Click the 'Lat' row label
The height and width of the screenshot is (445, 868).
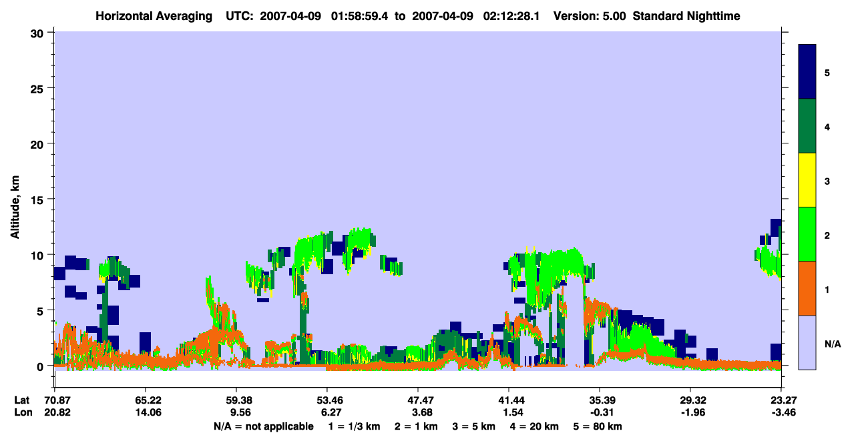[22, 400]
